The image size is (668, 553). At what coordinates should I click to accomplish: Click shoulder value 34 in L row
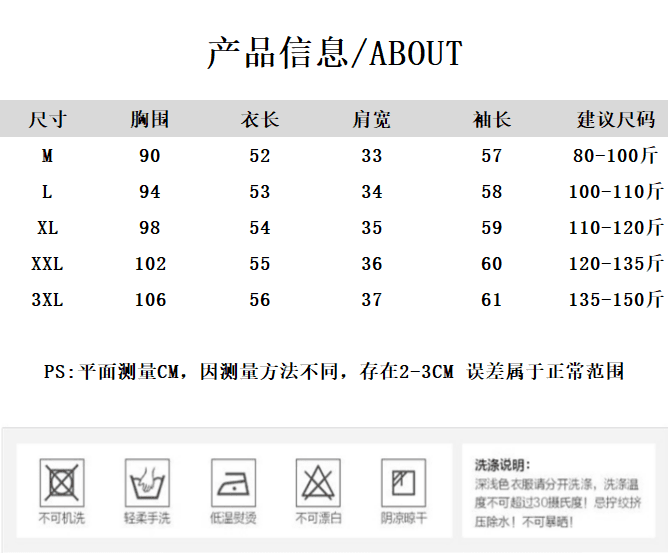pyautogui.click(x=372, y=192)
